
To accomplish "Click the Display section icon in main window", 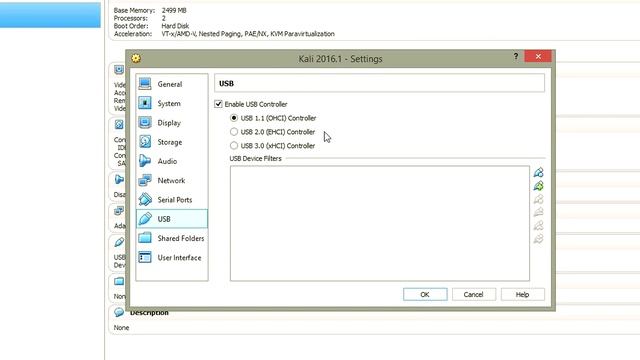I will (x=119, y=70).
